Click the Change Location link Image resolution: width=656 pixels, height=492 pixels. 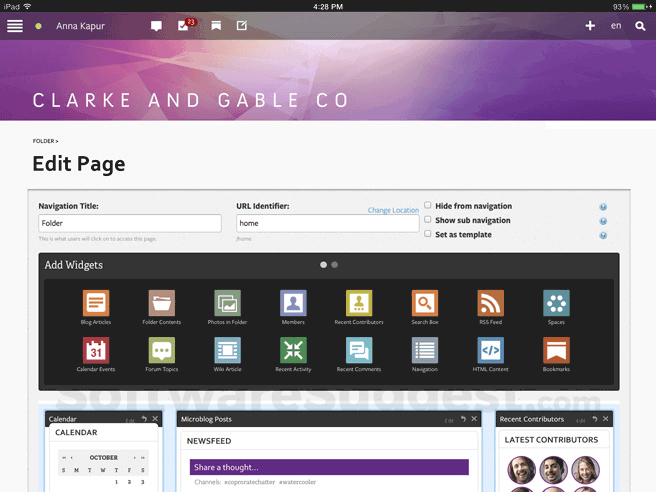coord(393,211)
